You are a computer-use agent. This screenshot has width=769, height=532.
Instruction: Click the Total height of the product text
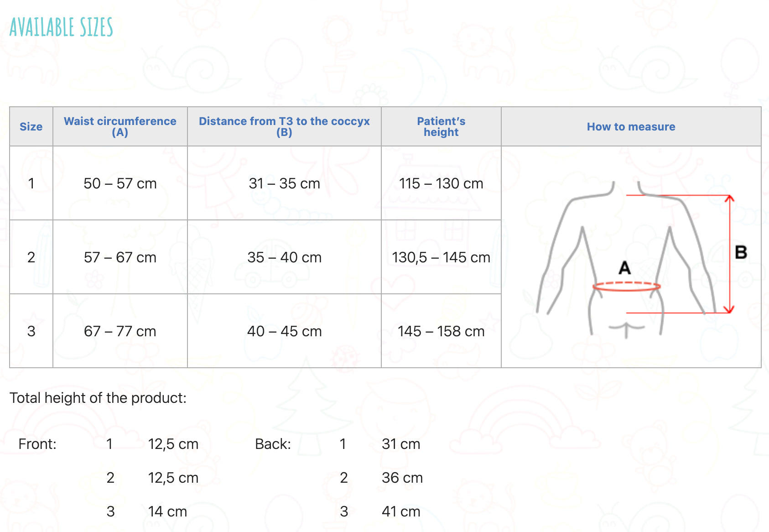click(x=98, y=398)
